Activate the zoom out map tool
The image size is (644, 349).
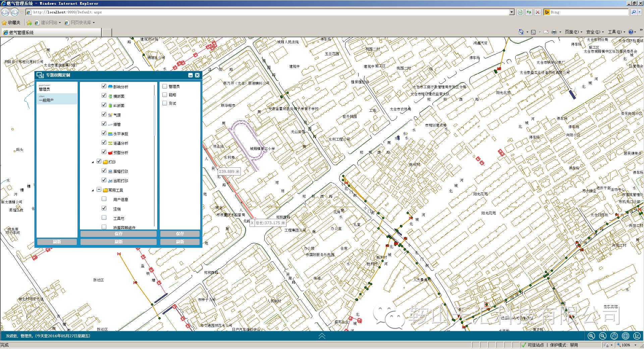(x=602, y=336)
